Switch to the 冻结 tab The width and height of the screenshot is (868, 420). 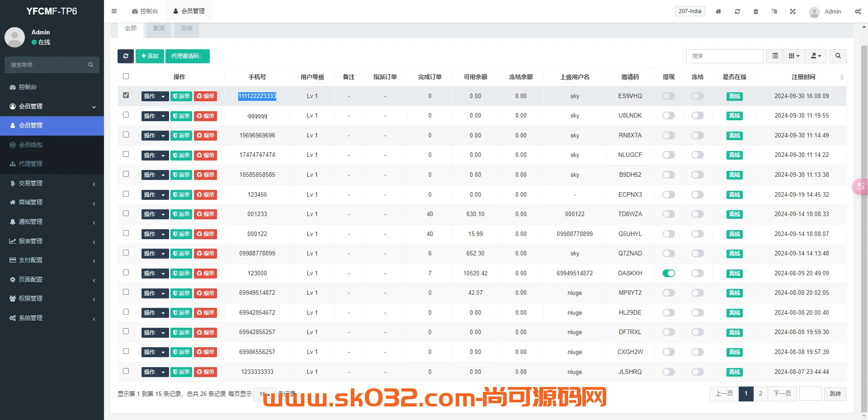click(186, 28)
